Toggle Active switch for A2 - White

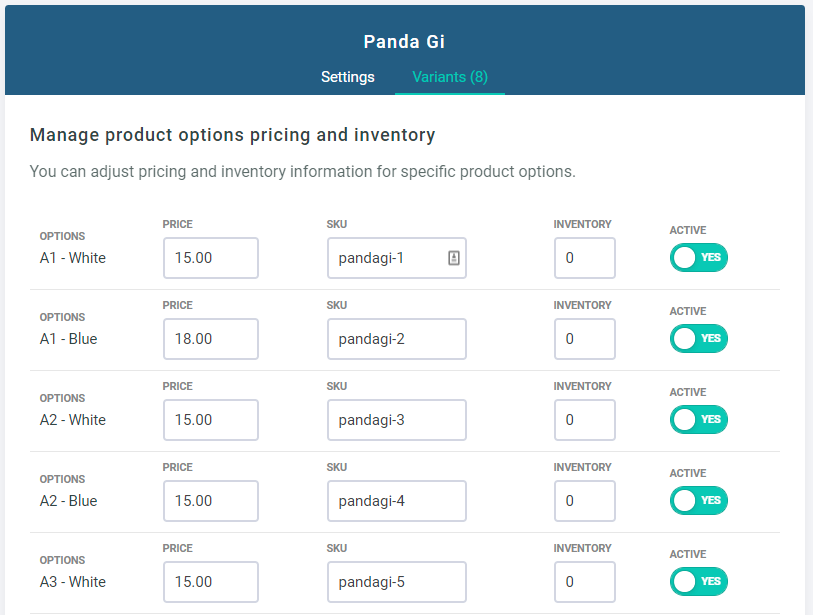(699, 420)
